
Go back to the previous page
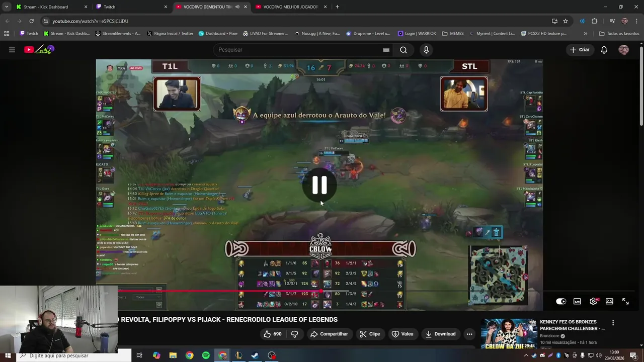(7, 21)
